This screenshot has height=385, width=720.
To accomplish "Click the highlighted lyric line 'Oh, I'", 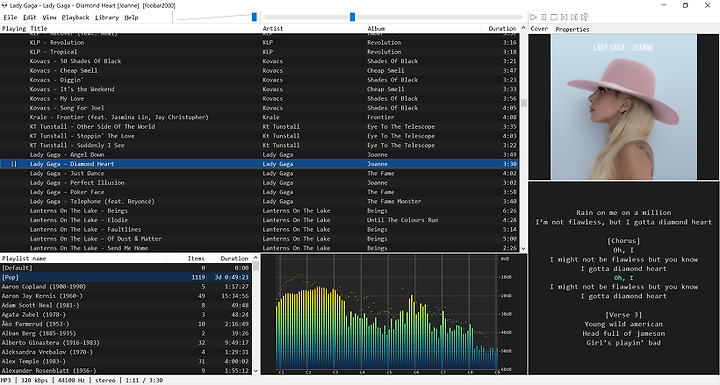I will point(624,278).
